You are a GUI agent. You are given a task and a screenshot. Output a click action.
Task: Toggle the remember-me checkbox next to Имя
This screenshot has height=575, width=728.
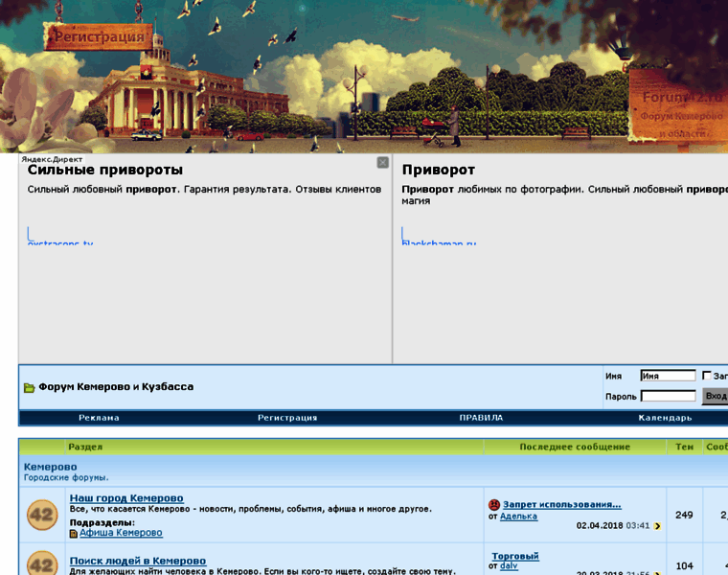(x=707, y=376)
